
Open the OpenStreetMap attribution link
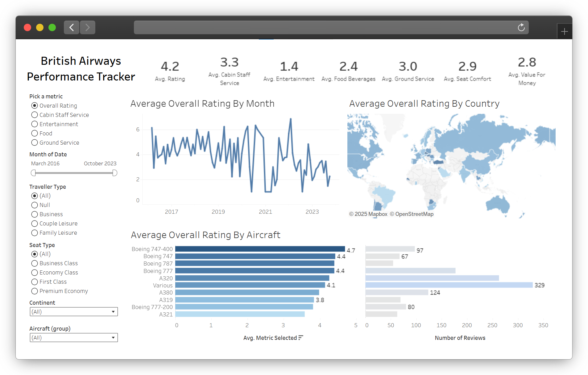coord(414,214)
